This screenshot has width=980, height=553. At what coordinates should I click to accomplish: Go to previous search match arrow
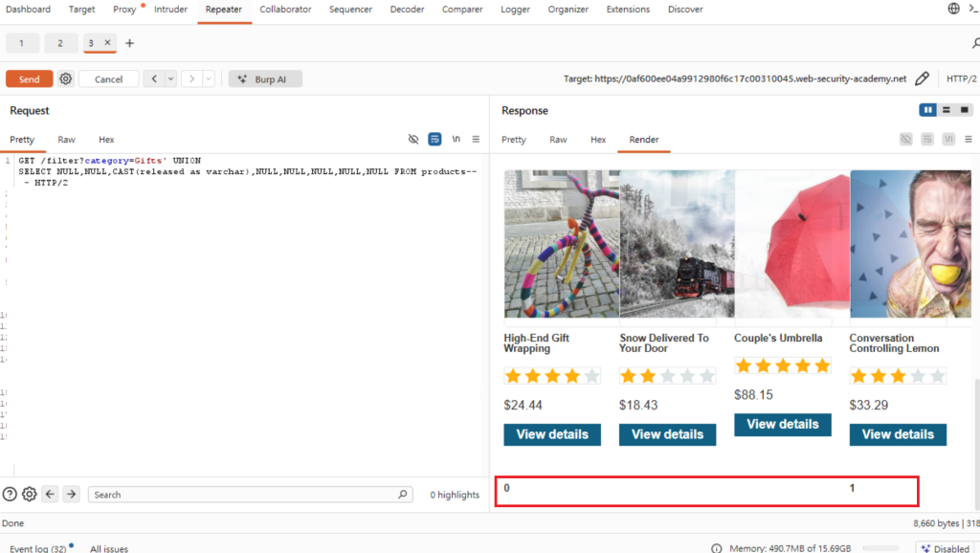coord(50,495)
